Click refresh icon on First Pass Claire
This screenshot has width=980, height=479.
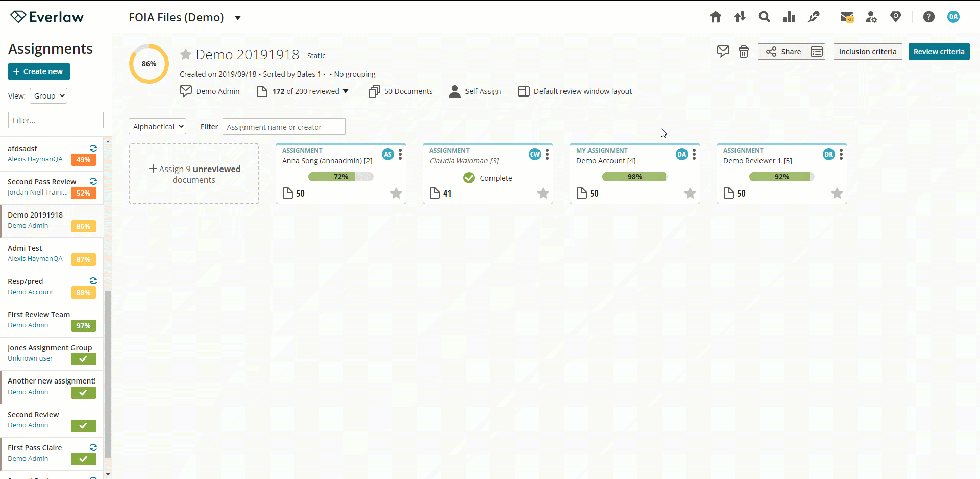tap(93, 447)
